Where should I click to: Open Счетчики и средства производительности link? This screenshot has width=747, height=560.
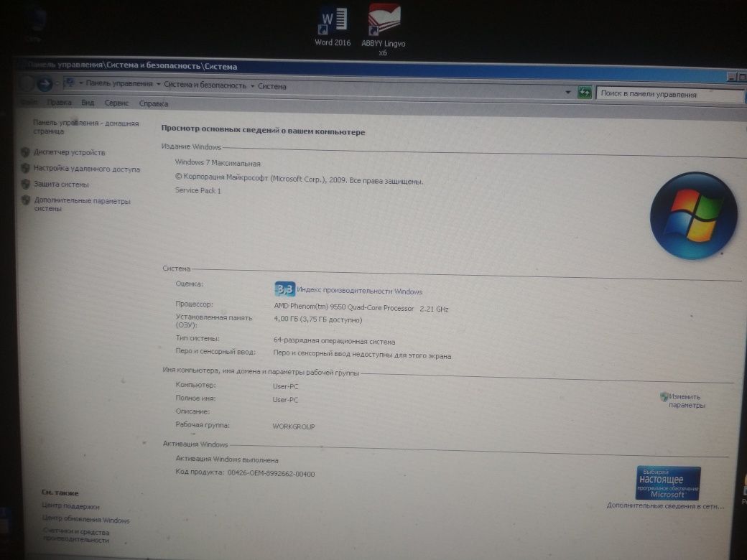point(76,536)
